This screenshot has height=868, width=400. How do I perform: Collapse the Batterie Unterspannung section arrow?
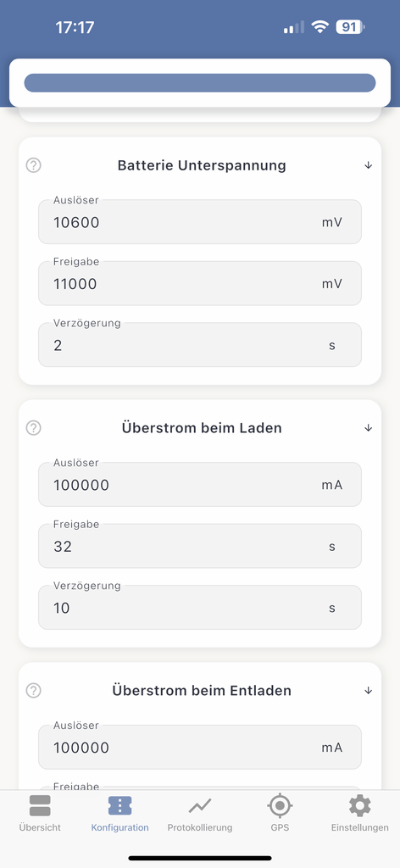pos(369,165)
